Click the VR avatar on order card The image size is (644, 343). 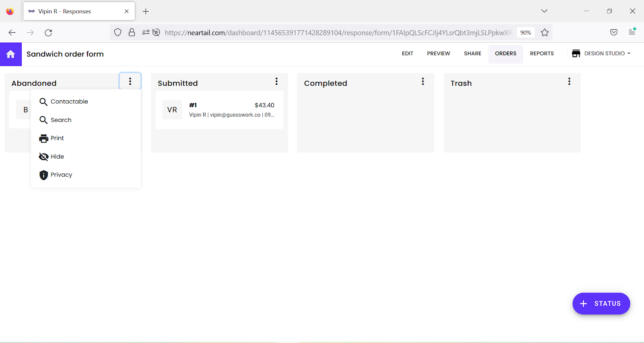pyautogui.click(x=172, y=110)
